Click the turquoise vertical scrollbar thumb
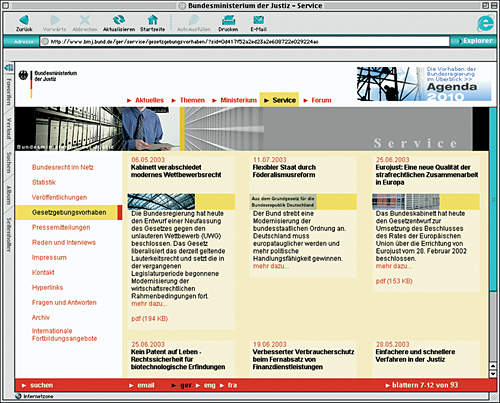Image resolution: width=500 pixels, height=403 pixels. pyautogui.click(x=493, y=199)
